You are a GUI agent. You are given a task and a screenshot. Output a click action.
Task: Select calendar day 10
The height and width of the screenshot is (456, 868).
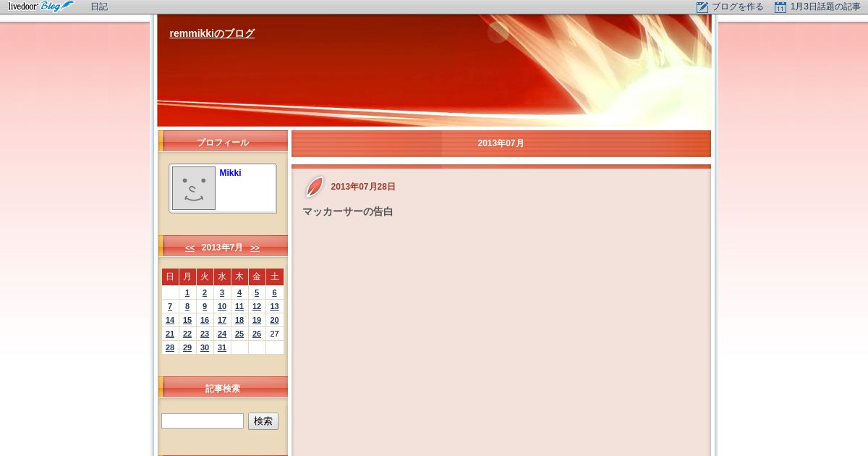point(222,306)
